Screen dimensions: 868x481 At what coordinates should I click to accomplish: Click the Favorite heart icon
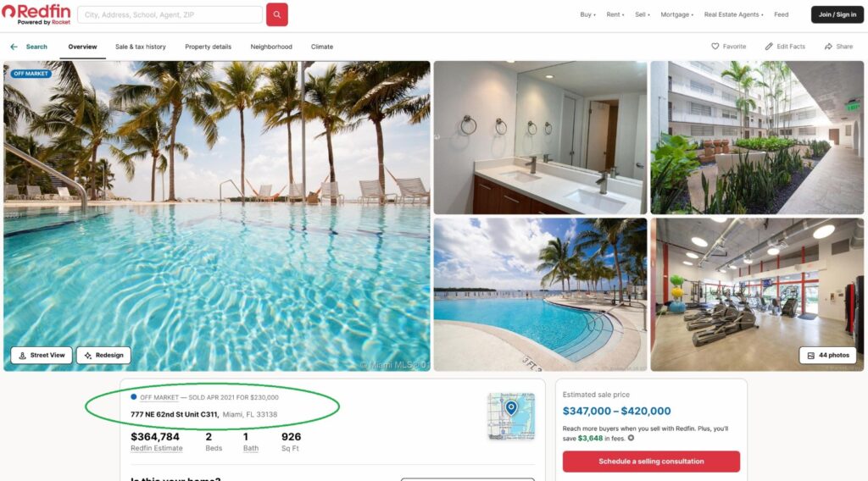715,47
